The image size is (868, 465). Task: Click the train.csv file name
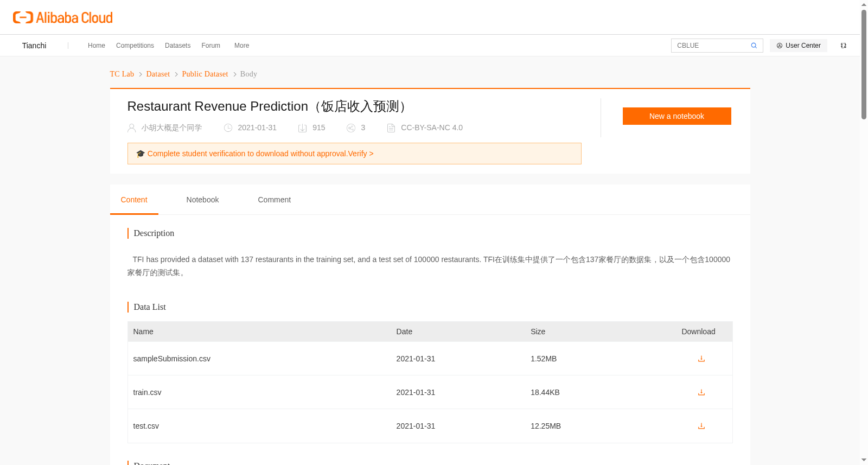[148, 392]
